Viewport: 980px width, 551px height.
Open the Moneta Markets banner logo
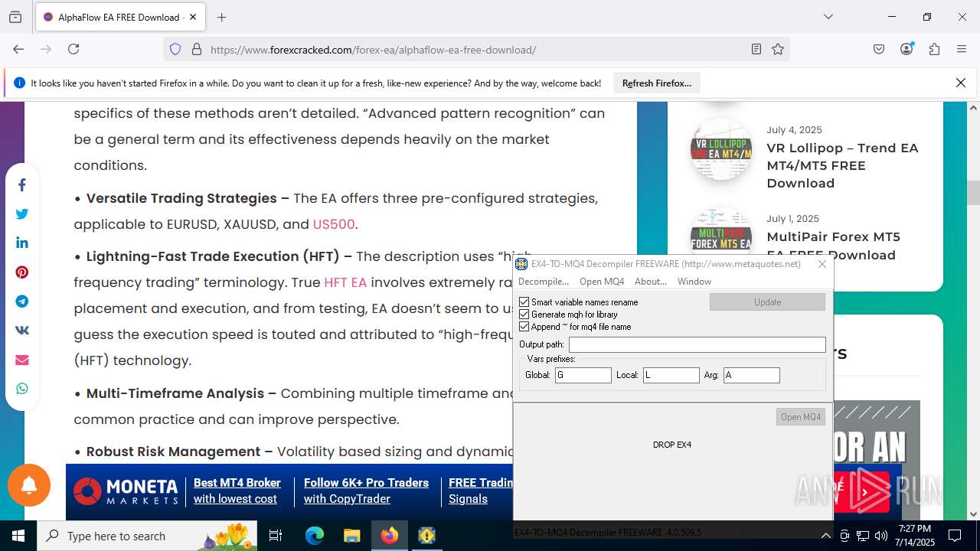pos(127,491)
